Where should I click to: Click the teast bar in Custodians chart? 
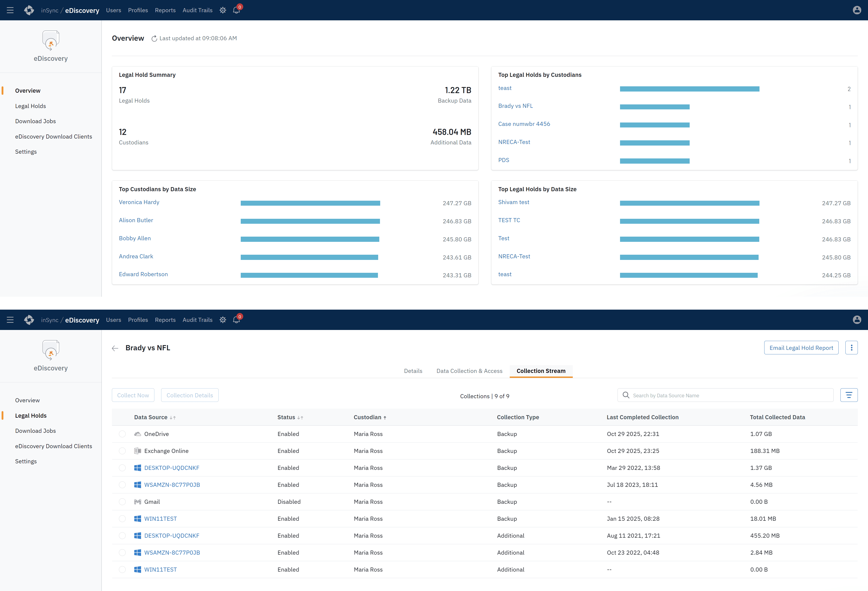[x=689, y=89]
